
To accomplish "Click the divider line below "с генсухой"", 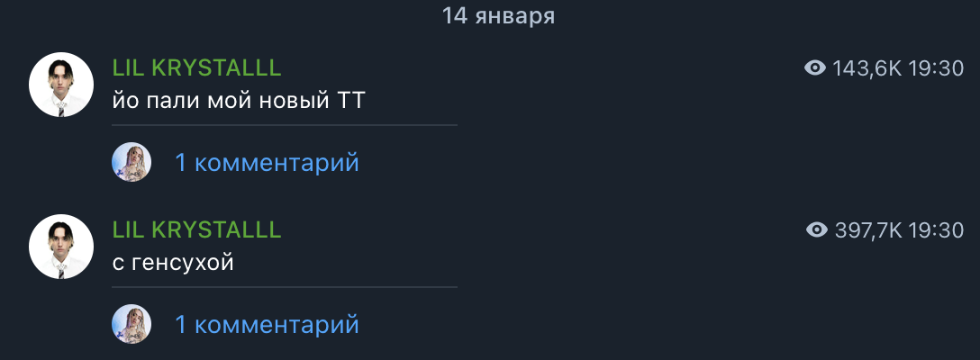I will click(x=285, y=287).
